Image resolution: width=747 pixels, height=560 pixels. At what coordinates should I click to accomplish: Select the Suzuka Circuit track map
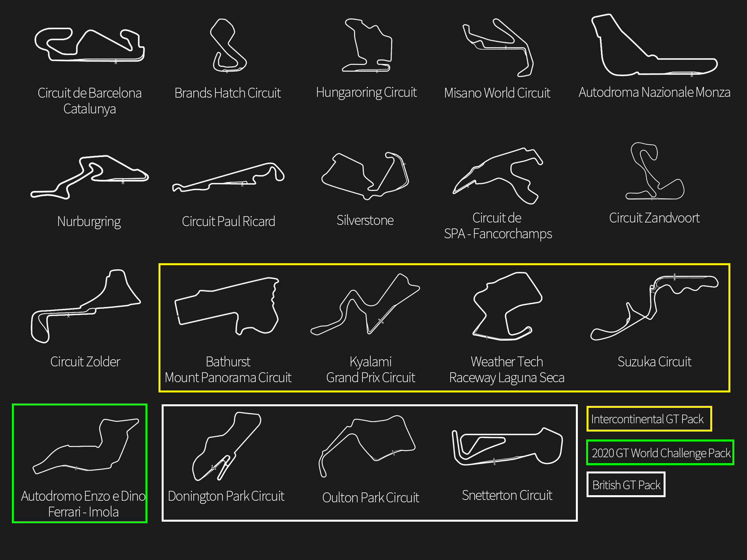655,307
